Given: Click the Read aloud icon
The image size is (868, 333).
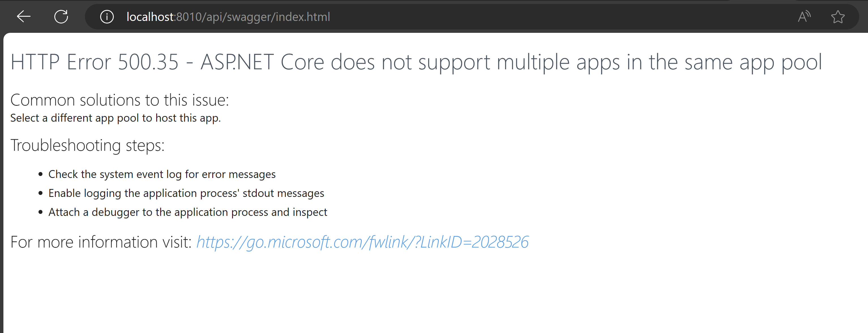Looking at the screenshot, I should coord(804,16).
